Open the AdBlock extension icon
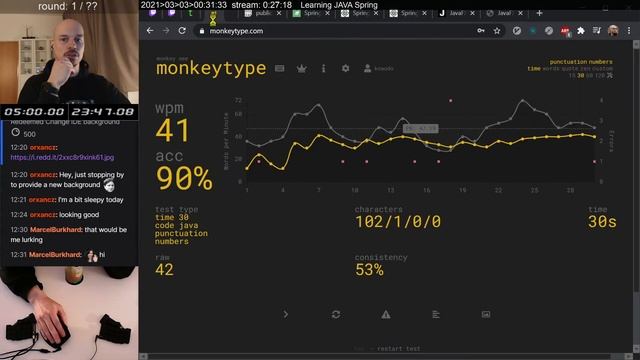 pos(565,31)
